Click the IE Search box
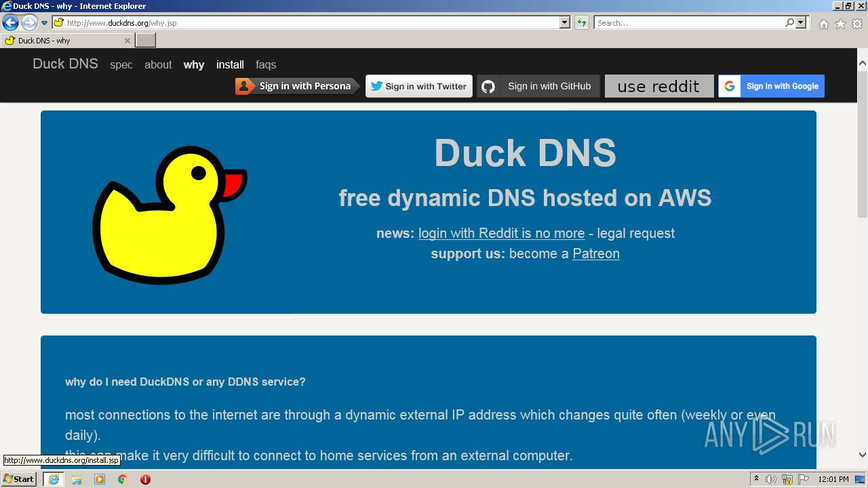The height and width of the screenshot is (488, 868). click(689, 22)
